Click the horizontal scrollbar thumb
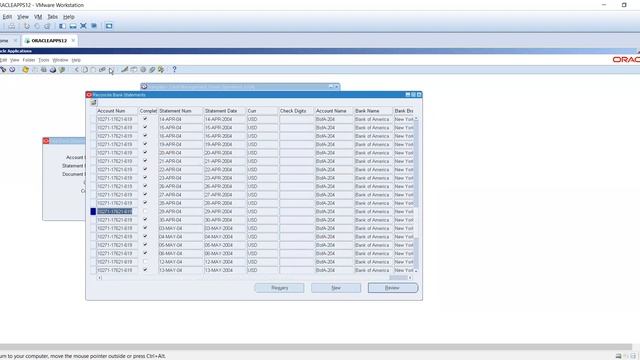The height and width of the screenshot is (360, 640). tap(398, 278)
